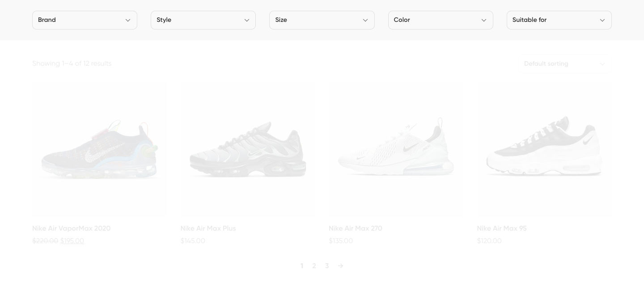View the Nike Air Max Plus photo

click(x=248, y=149)
